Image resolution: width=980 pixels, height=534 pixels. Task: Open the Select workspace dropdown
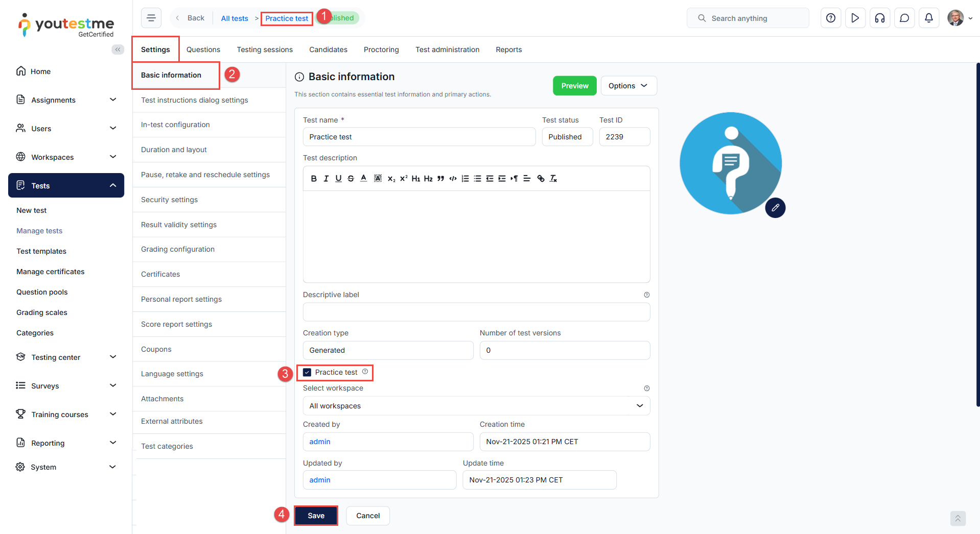pyautogui.click(x=476, y=406)
